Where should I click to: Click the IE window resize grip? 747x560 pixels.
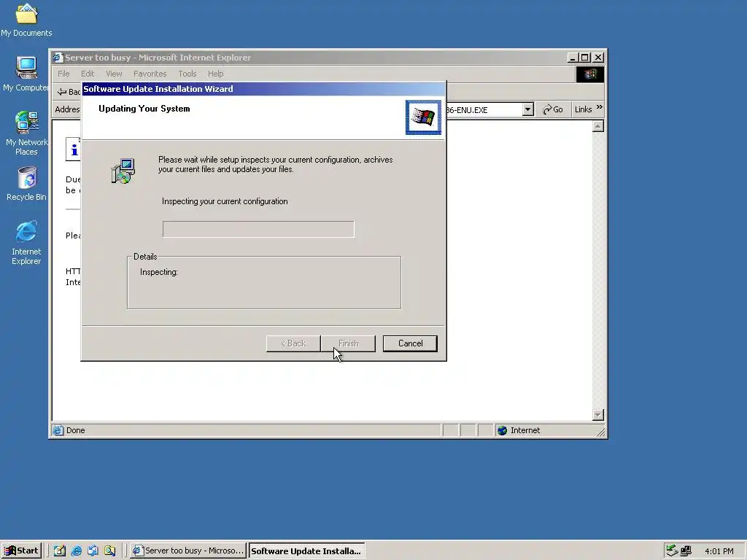pos(600,432)
